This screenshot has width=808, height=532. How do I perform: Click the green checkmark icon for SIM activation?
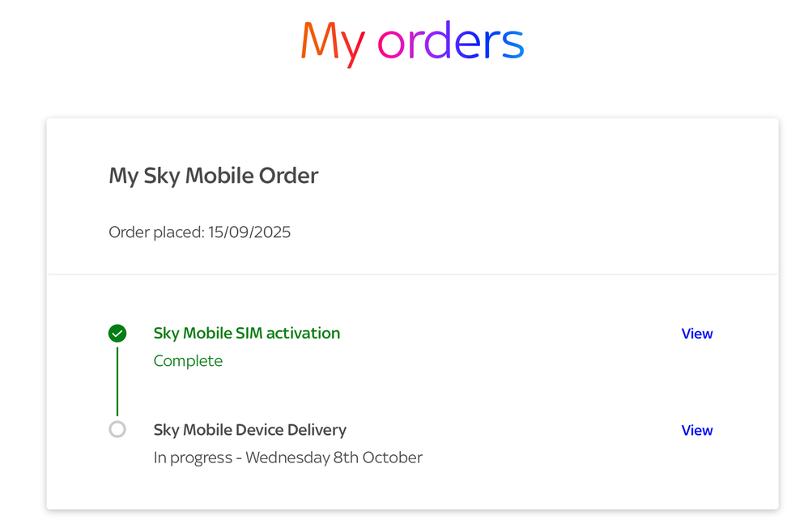(117, 333)
